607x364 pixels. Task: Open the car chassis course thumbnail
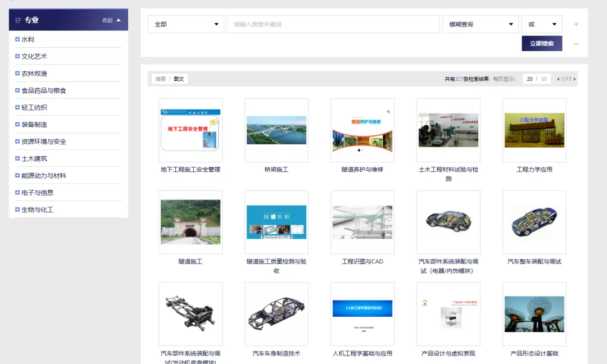[x=191, y=313]
